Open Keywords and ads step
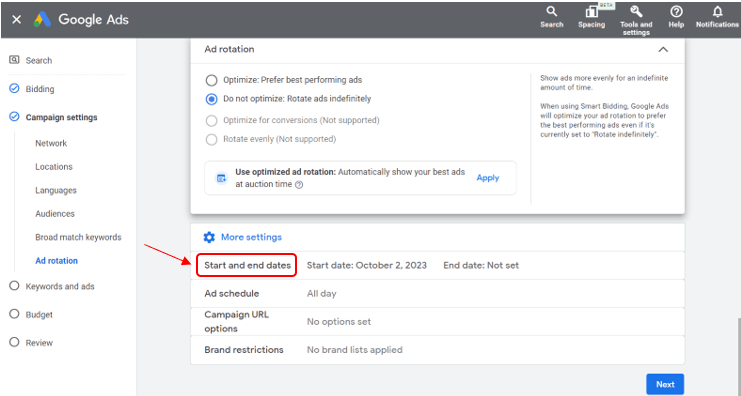 click(60, 286)
